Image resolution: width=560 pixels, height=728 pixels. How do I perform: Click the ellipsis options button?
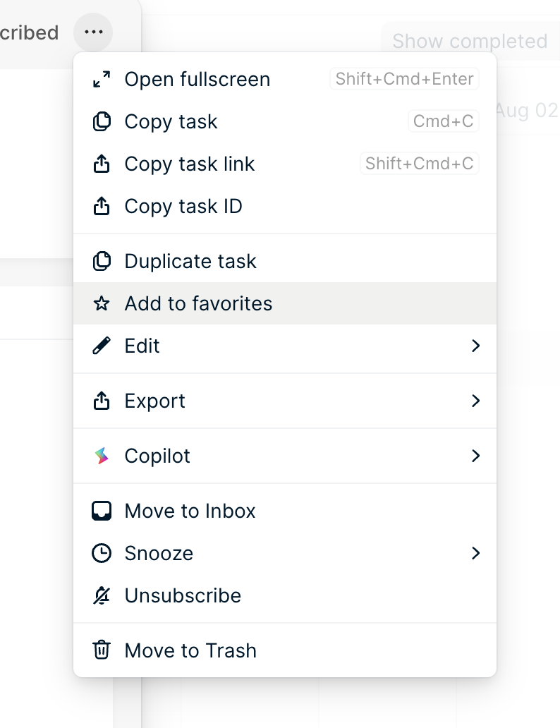93,32
